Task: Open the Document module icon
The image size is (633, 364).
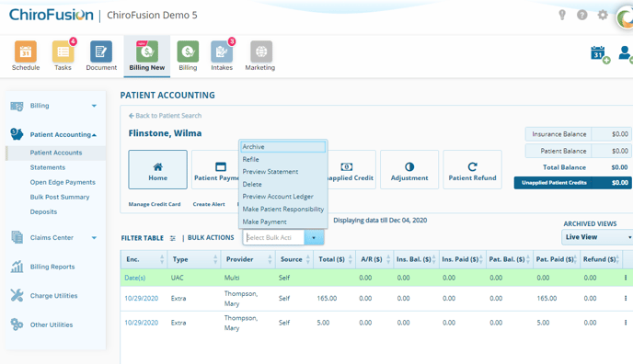Action: 101,51
